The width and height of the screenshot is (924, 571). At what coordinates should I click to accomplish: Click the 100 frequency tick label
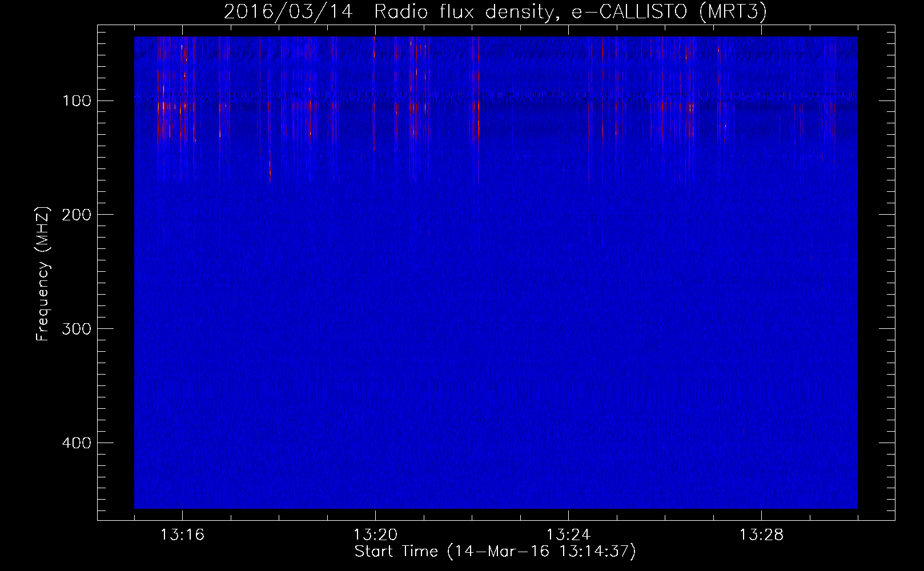75,101
